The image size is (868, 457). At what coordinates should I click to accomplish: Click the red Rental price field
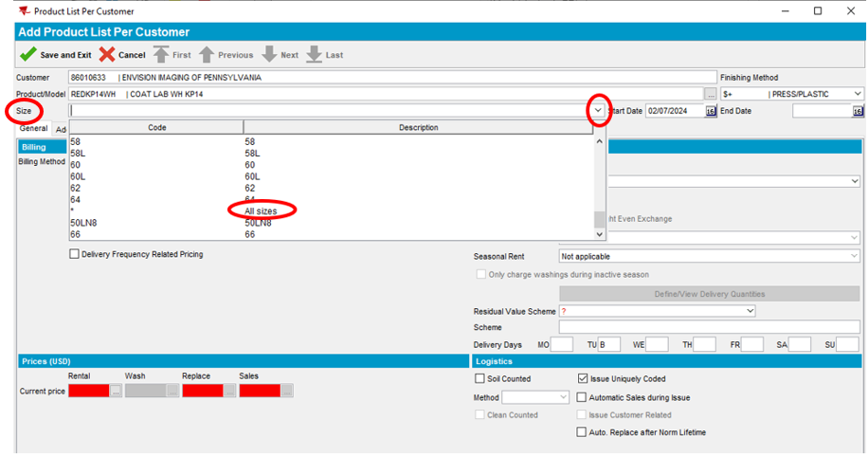[88, 391]
